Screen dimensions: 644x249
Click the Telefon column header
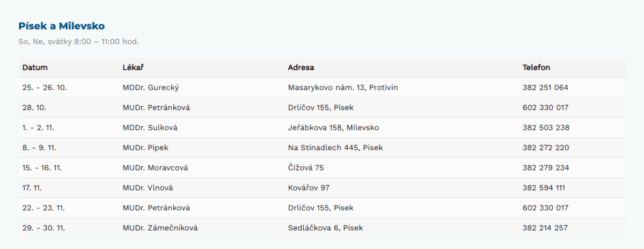[x=536, y=68]
